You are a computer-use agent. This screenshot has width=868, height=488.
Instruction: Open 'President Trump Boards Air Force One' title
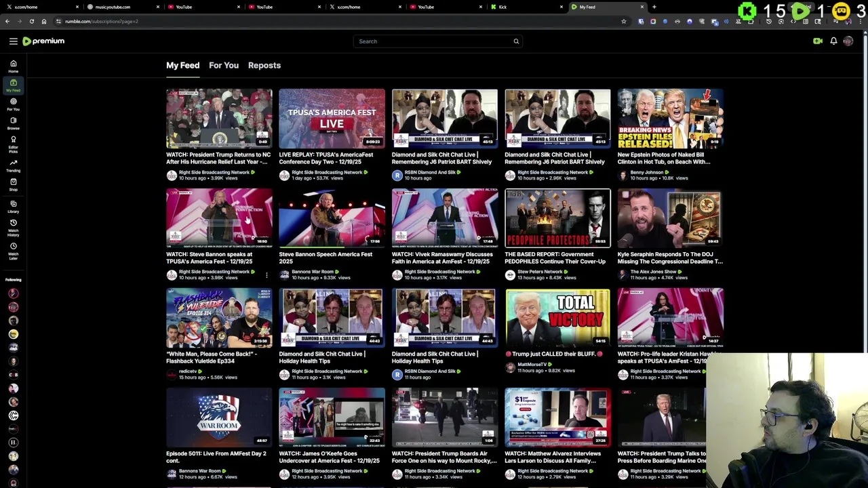pos(444,457)
